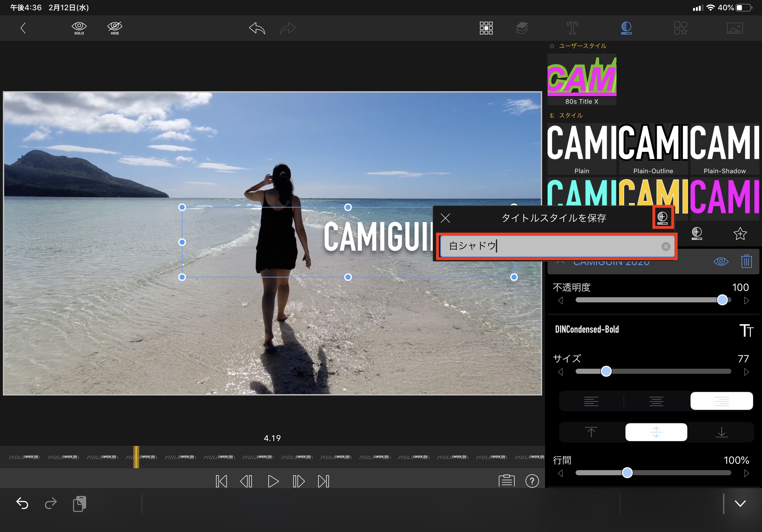Click the opacity slider handle
Image resolution: width=762 pixels, height=532 pixels.
722,300
